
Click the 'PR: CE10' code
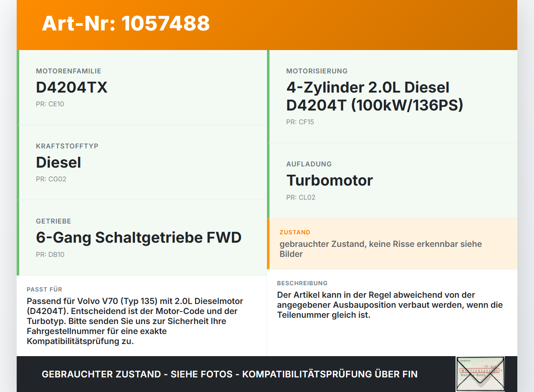point(50,104)
